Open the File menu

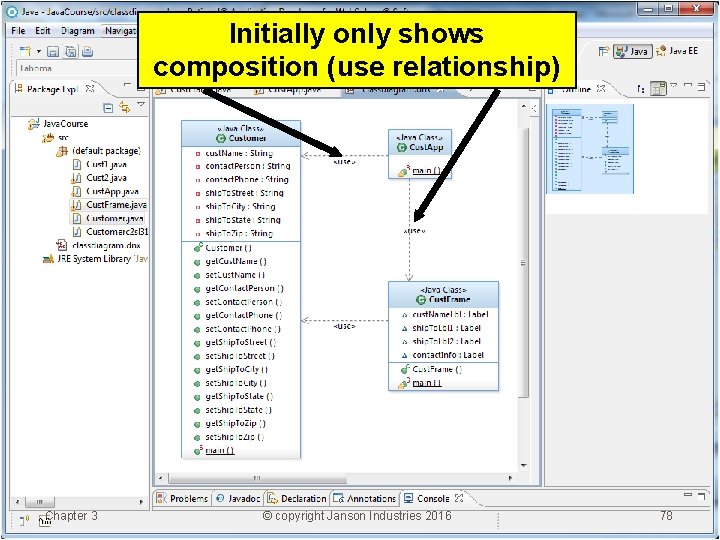(x=18, y=31)
